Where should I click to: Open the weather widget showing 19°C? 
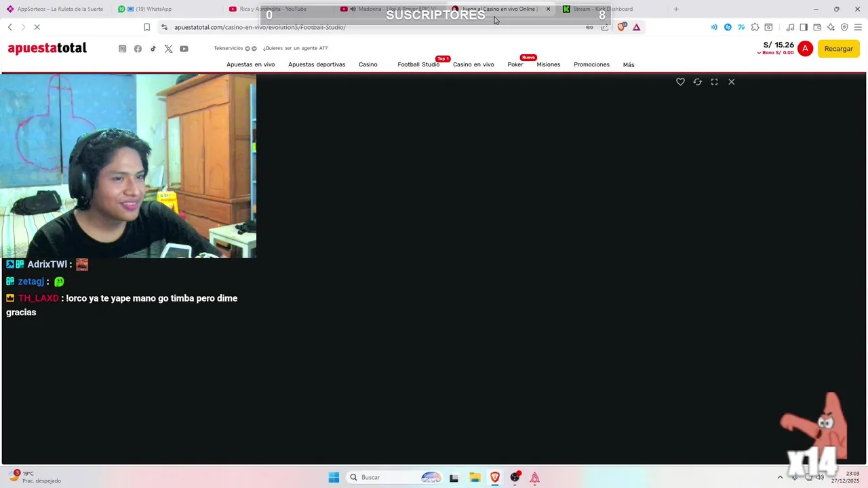pos(35,477)
